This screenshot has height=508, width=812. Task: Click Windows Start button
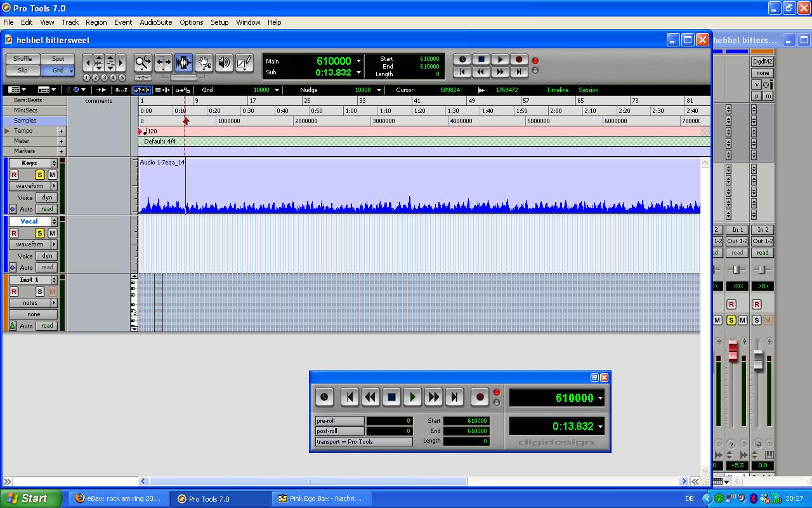coord(30,498)
